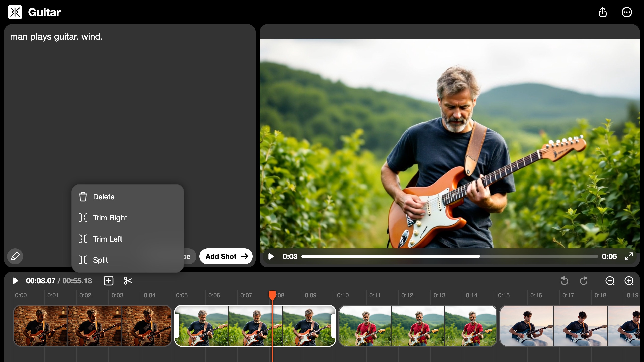
Task: Click the 0:16 mark on timeline ruler
Action: pyautogui.click(x=536, y=295)
